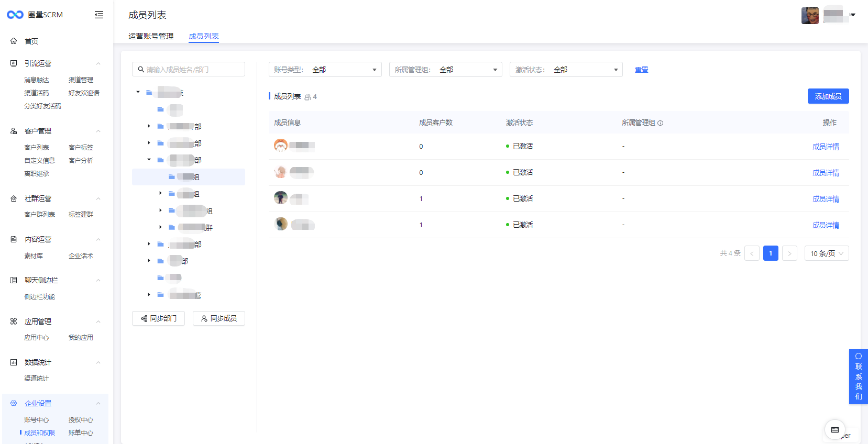Click the search magnifier icon in member search
Image resolution: width=868 pixels, height=444 pixels.
point(141,70)
